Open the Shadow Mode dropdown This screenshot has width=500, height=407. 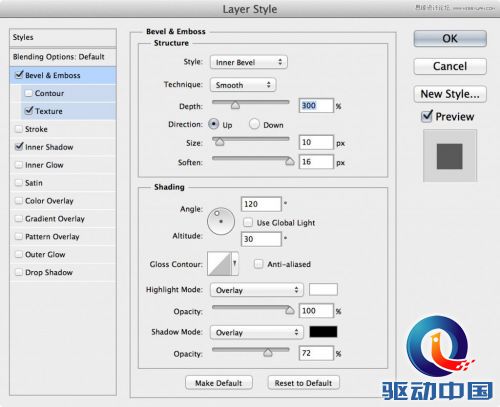click(x=257, y=332)
